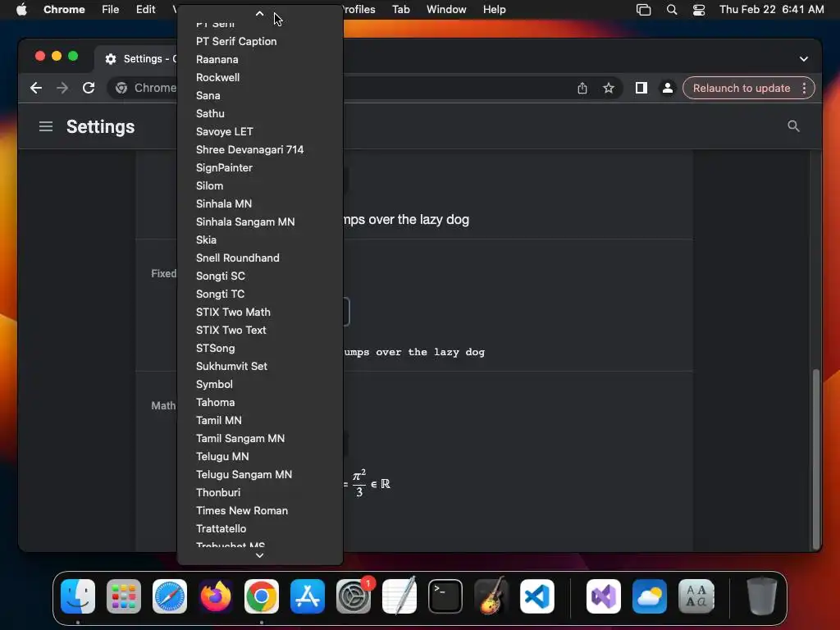840x630 pixels.
Task: Open Spotlight search in the menu bar
Action: click(x=671, y=10)
